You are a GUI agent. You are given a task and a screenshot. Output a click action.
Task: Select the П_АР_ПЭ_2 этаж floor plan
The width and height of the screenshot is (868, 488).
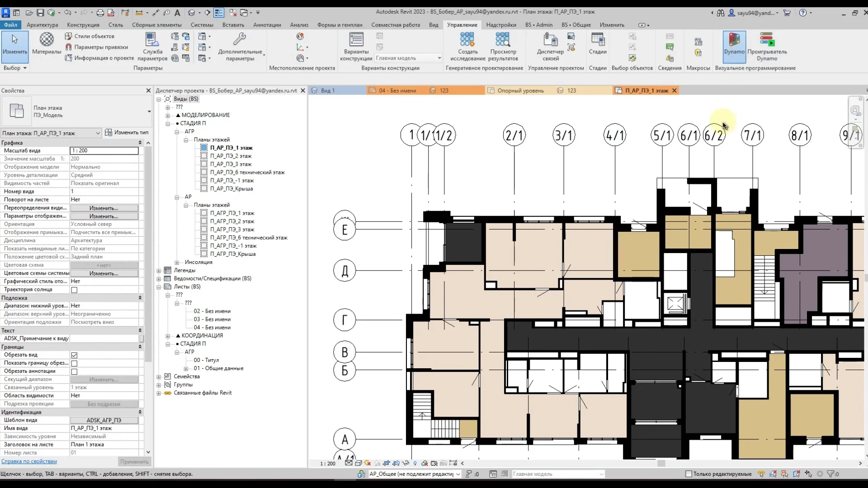tap(231, 156)
